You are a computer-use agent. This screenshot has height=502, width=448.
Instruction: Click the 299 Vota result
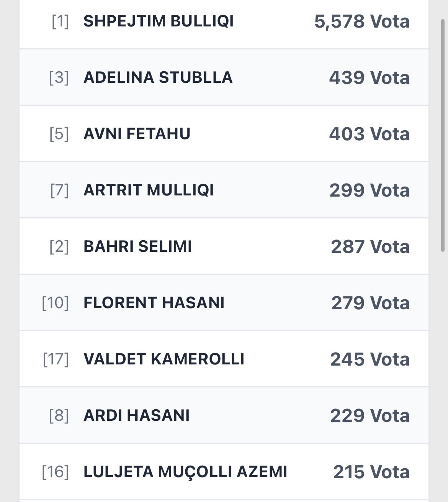(369, 190)
